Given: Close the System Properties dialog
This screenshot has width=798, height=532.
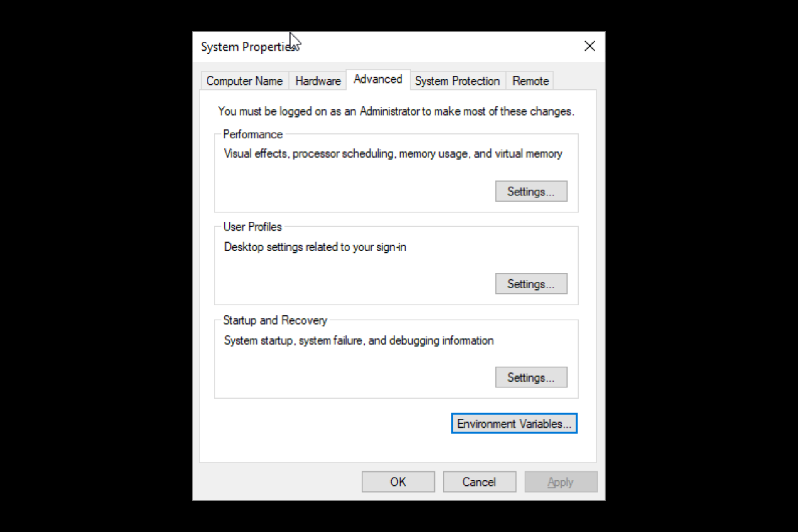Looking at the screenshot, I should click(590, 46).
